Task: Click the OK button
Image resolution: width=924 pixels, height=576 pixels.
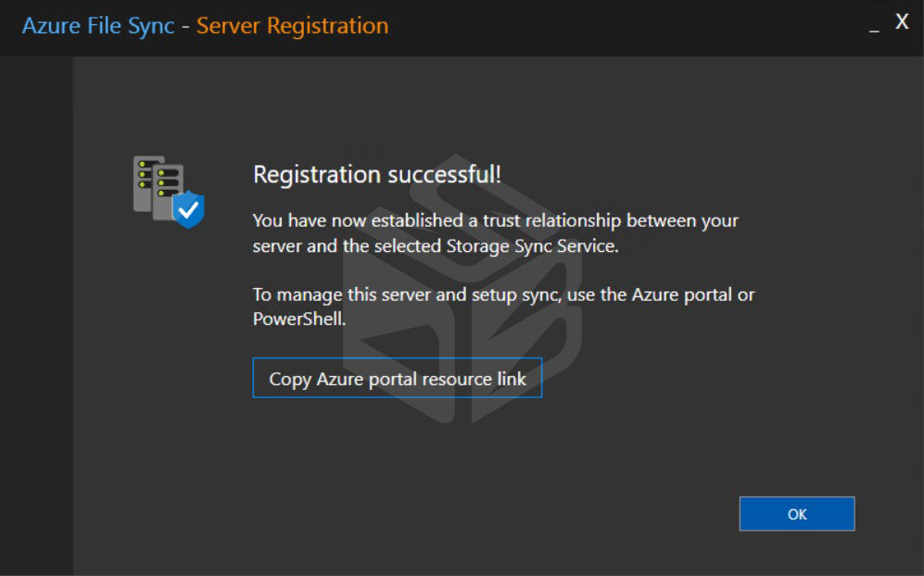Action: [797, 514]
